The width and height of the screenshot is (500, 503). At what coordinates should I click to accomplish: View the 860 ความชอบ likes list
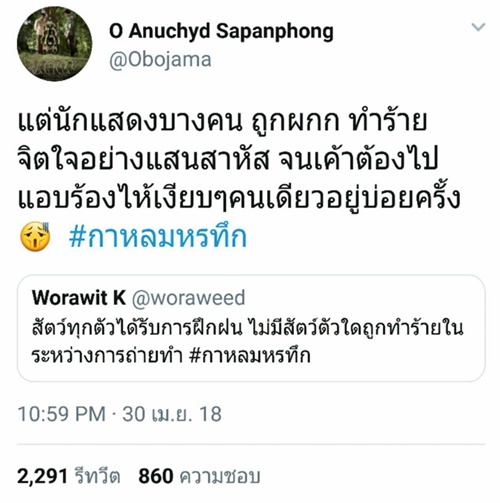[x=199, y=476]
